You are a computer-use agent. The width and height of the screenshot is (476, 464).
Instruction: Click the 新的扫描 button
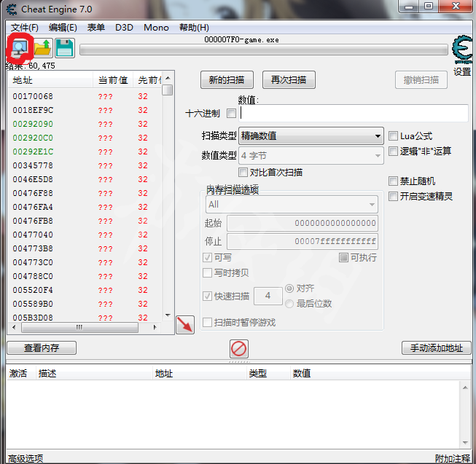pos(226,80)
